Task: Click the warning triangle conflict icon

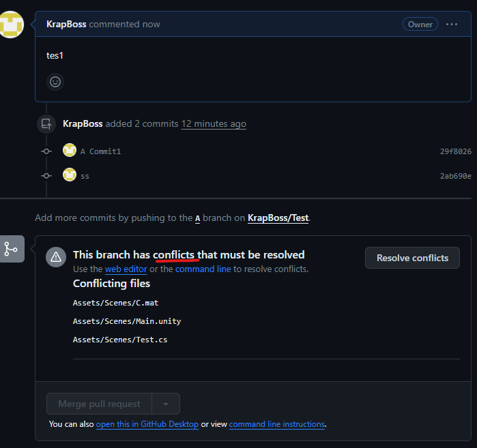Action: [x=56, y=257]
